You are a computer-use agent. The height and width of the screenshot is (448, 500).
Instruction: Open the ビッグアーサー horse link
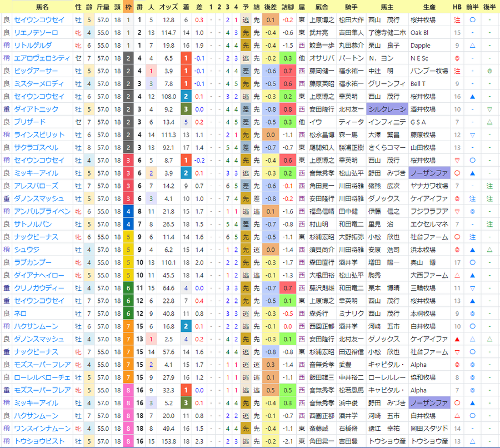coord(36,71)
